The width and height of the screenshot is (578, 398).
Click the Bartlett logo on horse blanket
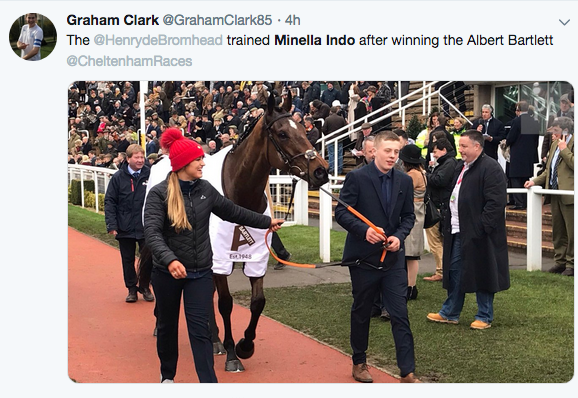click(242, 238)
